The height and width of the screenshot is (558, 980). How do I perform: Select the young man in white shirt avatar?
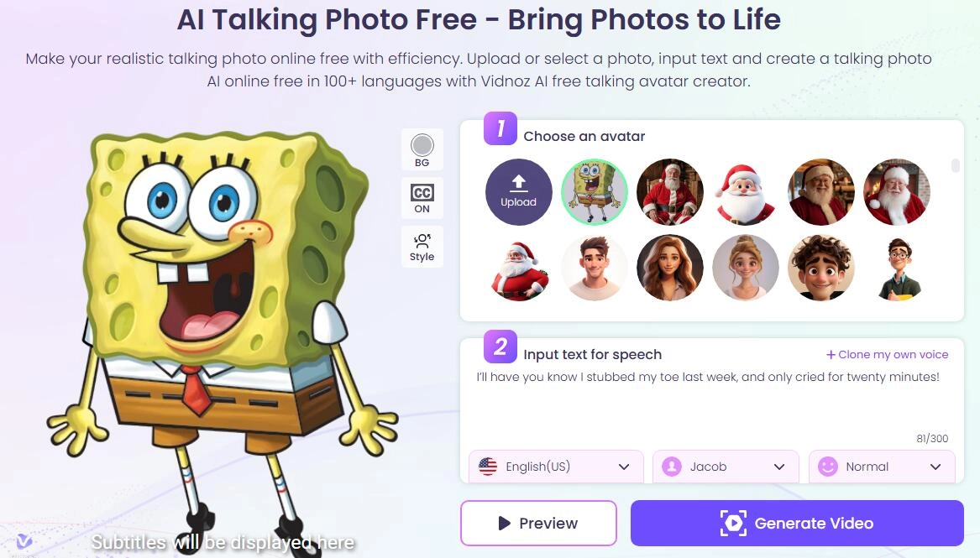click(594, 268)
